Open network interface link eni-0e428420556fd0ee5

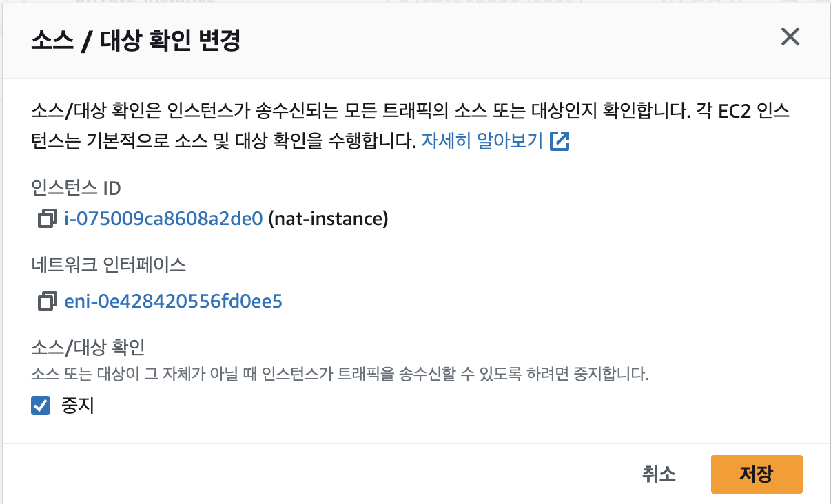173,302
